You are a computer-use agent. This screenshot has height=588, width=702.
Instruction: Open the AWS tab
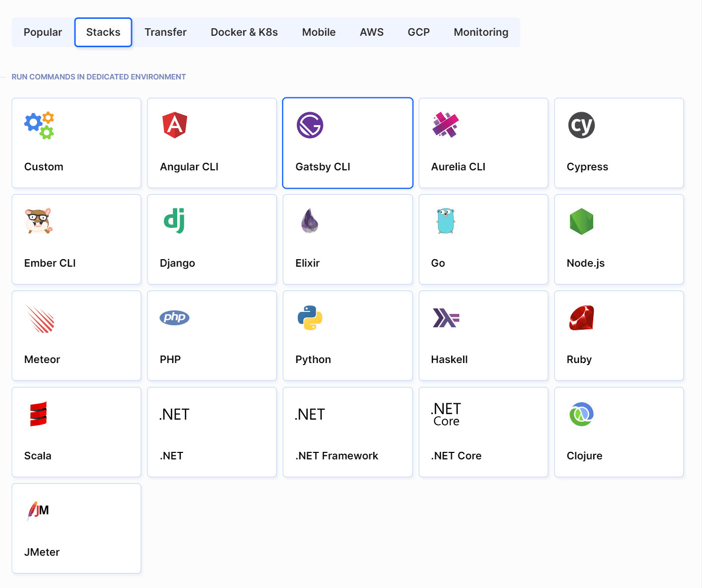pyautogui.click(x=371, y=32)
